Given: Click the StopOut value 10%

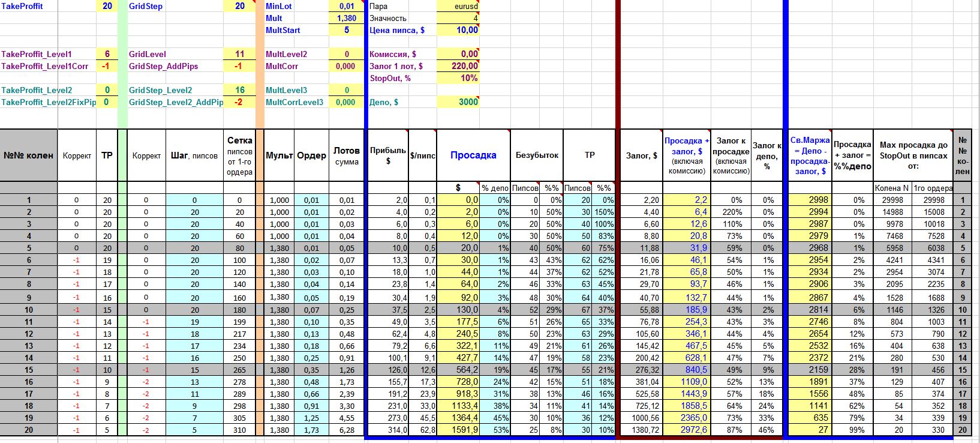Looking at the screenshot, I should [x=458, y=78].
